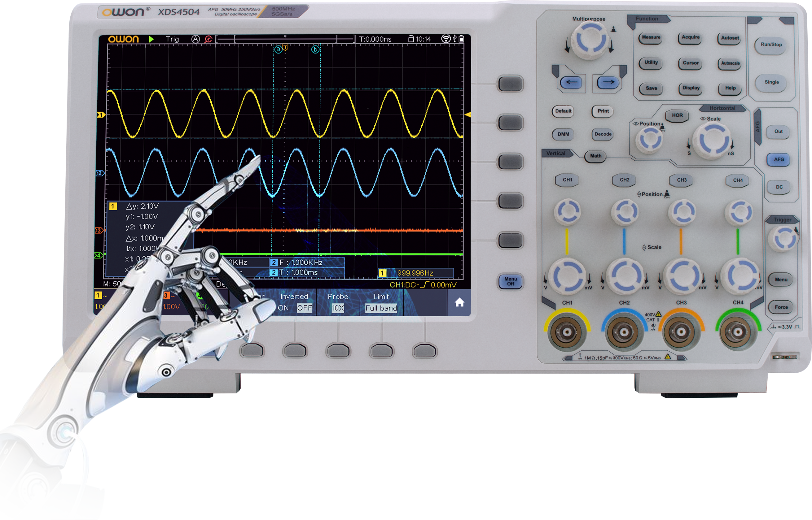Click the Autoscale button
Viewport: 812px width, 520px height.
pyautogui.click(x=730, y=63)
